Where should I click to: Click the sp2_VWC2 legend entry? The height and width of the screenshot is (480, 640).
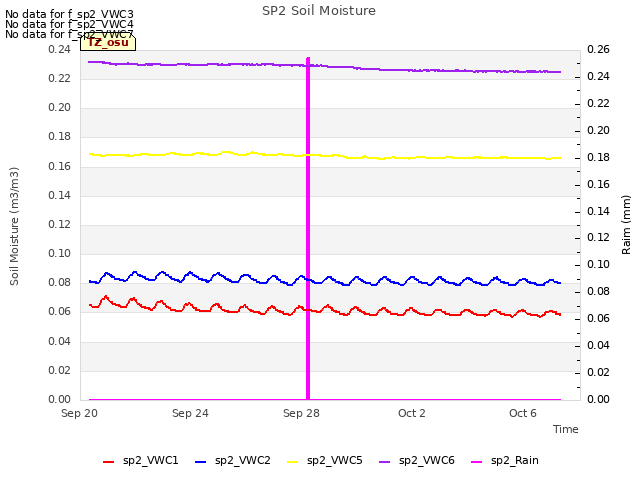[x=233, y=461]
